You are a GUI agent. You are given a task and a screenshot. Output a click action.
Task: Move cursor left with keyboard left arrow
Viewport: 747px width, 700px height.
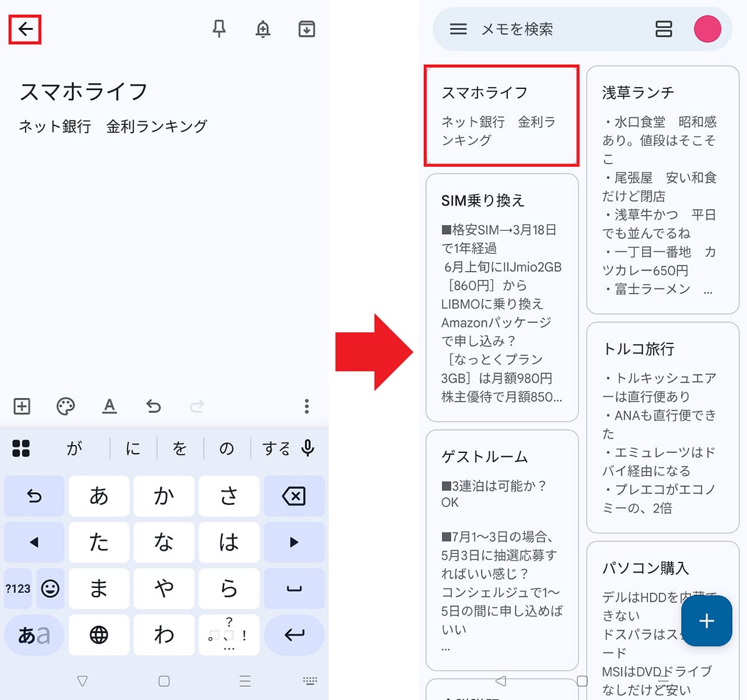(34, 542)
